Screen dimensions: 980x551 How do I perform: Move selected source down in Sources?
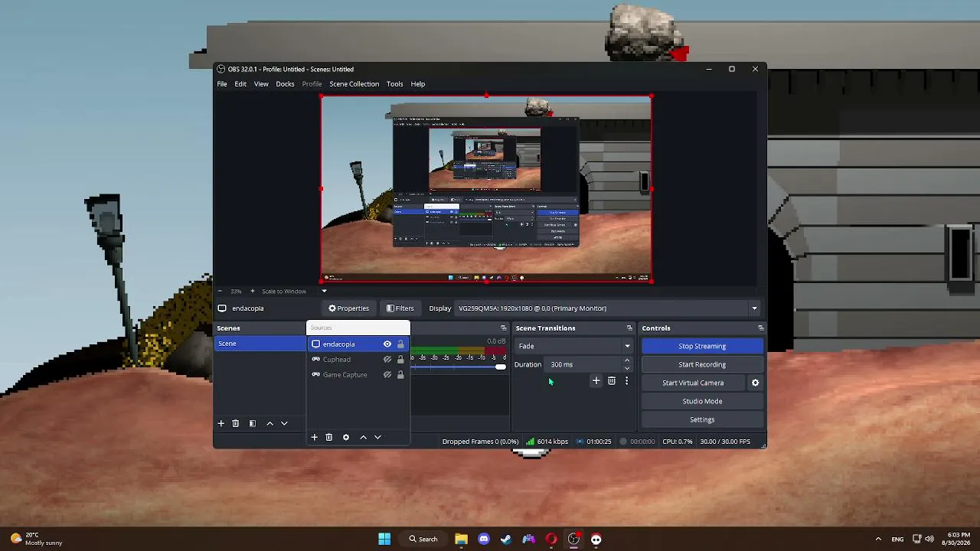(x=377, y=437)
